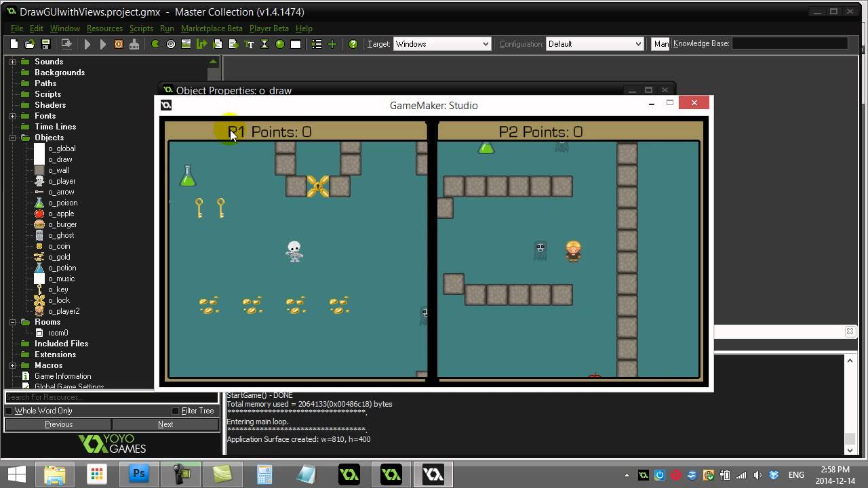This screenshot has width=868, height=488.
Task: Click the output console scroll-down arrow
Action: (x=850, y=449)
